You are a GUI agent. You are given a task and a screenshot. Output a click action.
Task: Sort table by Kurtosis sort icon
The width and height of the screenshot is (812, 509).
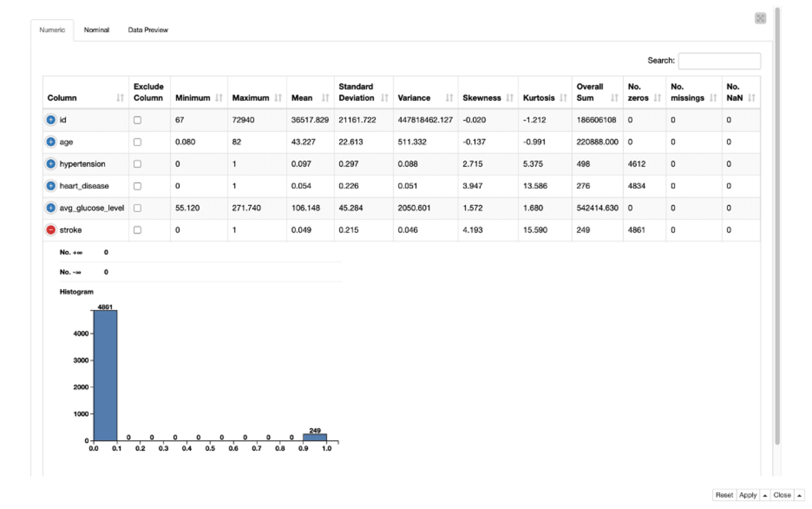pos(563,98)
